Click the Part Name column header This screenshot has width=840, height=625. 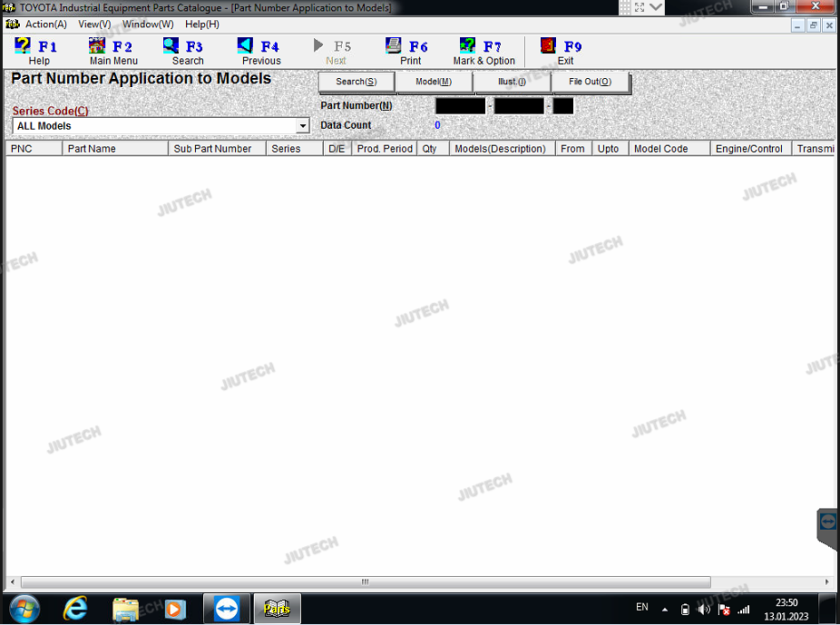115,149
